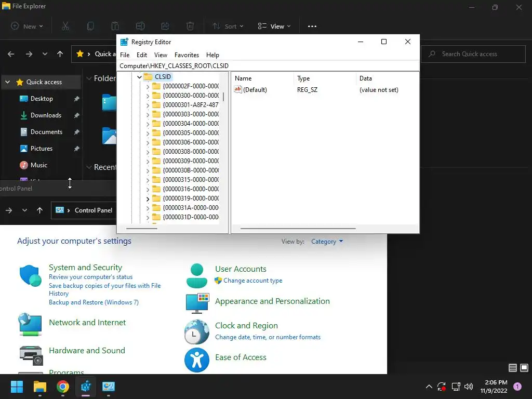The image size is (532, 399).
Task: Click values pane horizontal scrollbar
Action: click(298, 229)
